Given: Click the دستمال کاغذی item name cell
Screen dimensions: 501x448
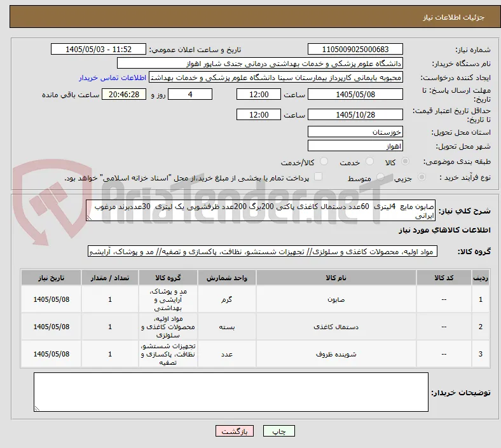Looking at the screenshot, I should pos(336,327).
